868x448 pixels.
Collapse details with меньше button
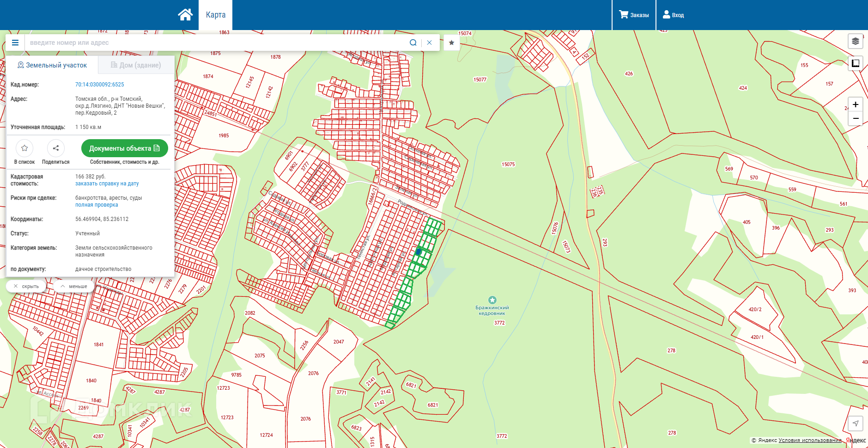pyautogui.click(x=74, y=286)
